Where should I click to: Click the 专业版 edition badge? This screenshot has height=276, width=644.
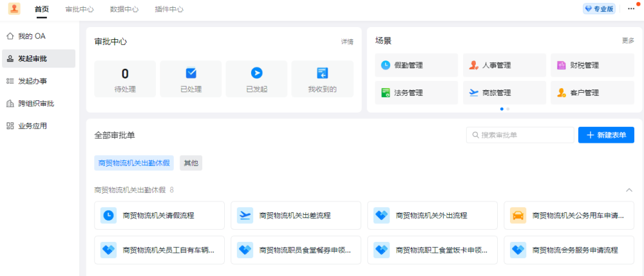pos(599,9)
